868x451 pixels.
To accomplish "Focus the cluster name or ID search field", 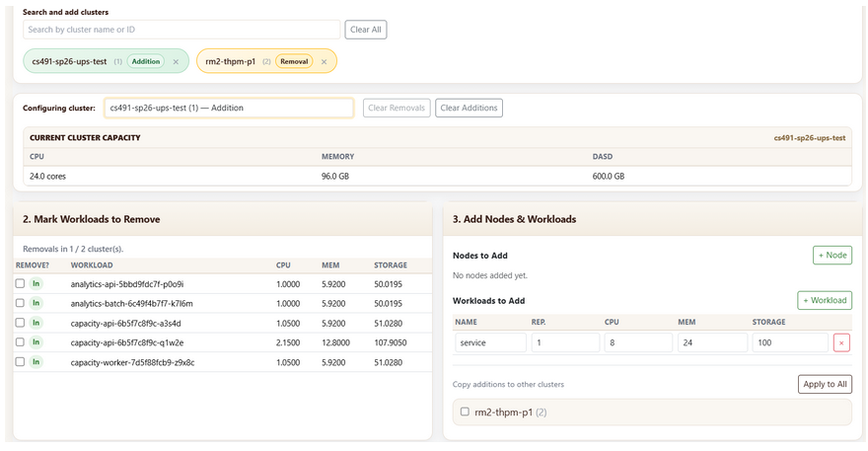I will coord(181,30).
